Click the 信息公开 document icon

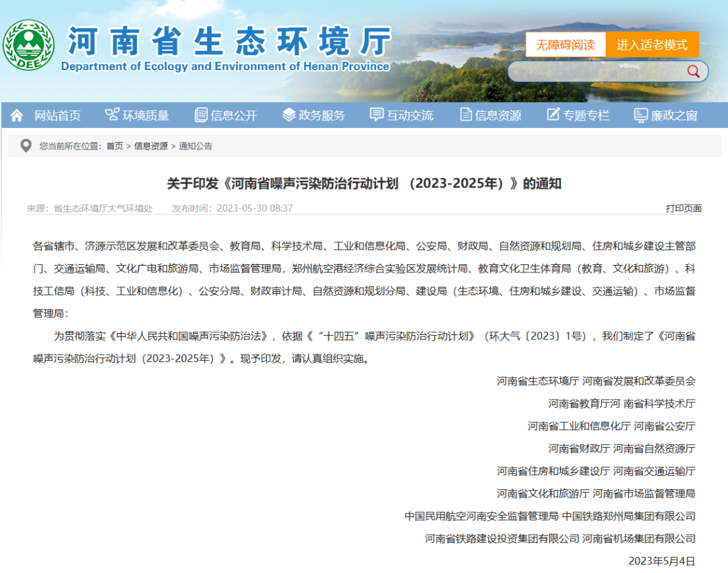pyautogui.click(x=201, y=115)
